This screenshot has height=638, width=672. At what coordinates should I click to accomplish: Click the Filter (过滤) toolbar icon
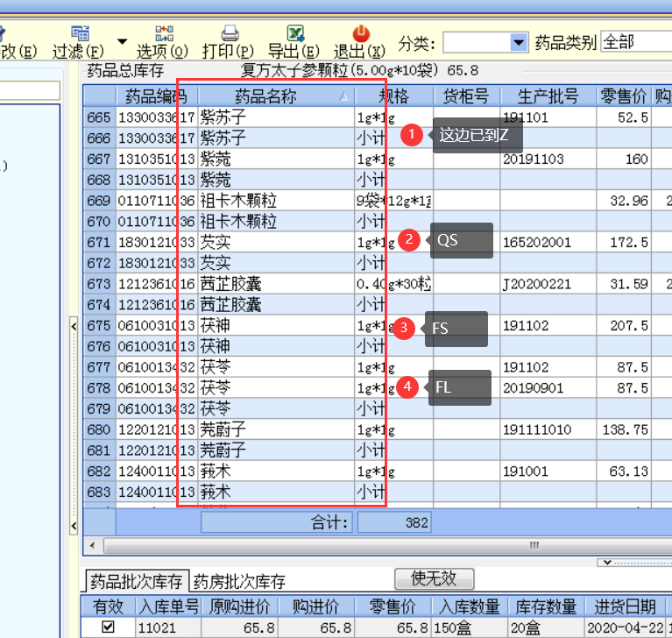[80, 33]
